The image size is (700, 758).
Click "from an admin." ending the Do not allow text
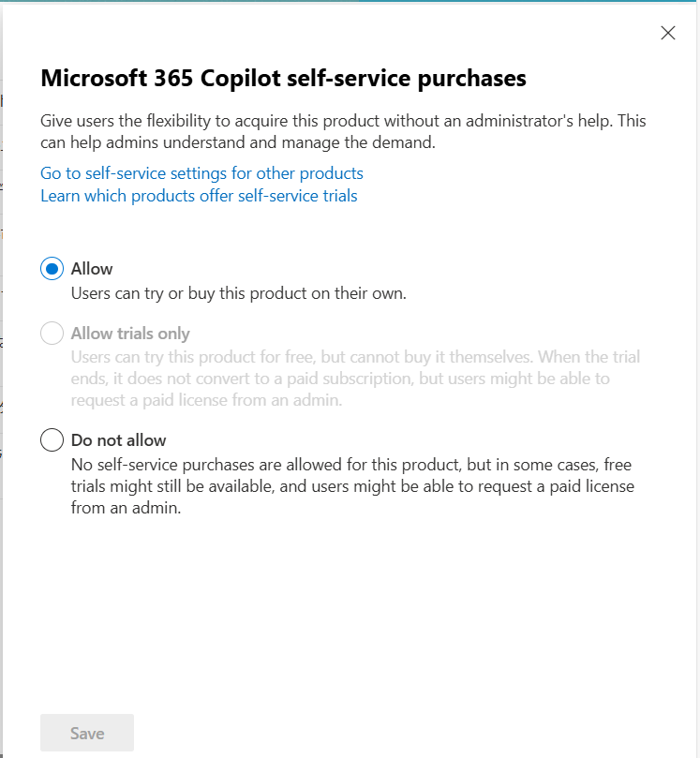click(127, 508)
